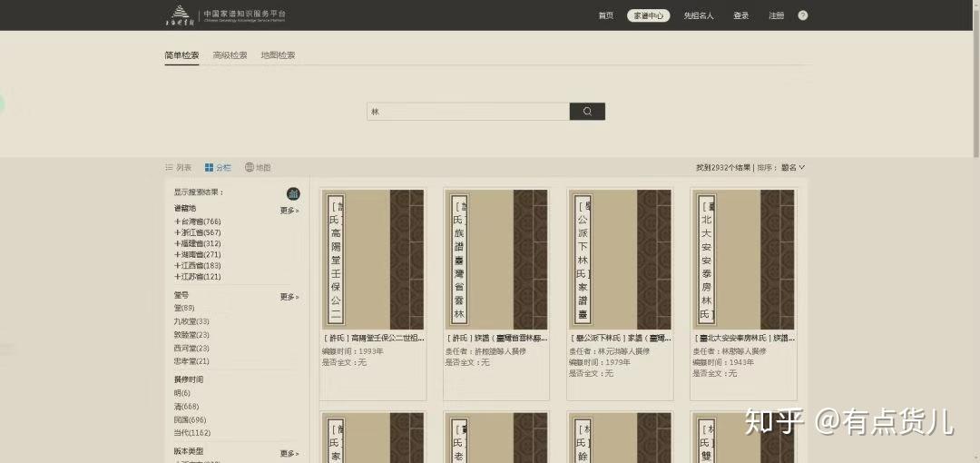Click title link [臺北大安安泰房林氏]族譜
Image resolution: width=980 pixels, height=463 pixels.
744,338
